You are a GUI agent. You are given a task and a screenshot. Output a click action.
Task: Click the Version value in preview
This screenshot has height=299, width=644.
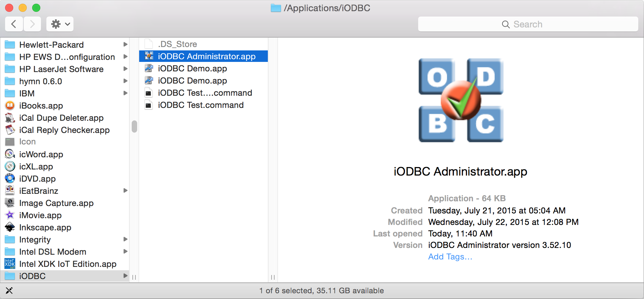click(499, 245)
